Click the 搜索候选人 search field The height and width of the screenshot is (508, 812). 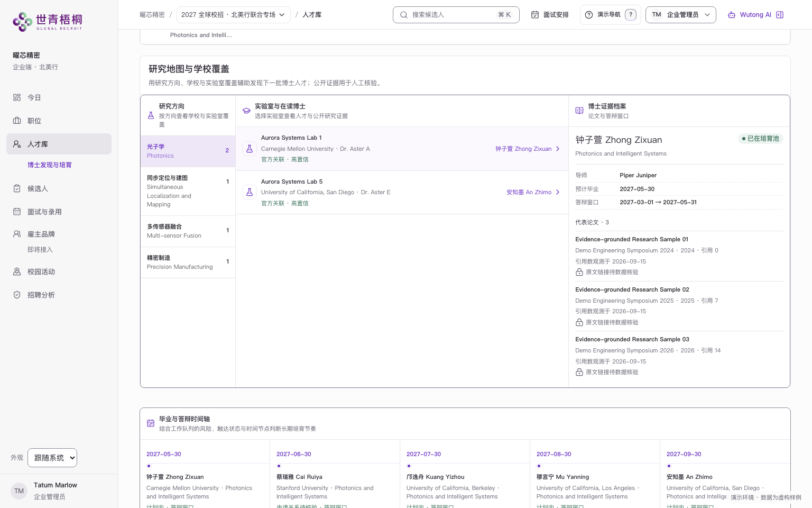[456, 15]
